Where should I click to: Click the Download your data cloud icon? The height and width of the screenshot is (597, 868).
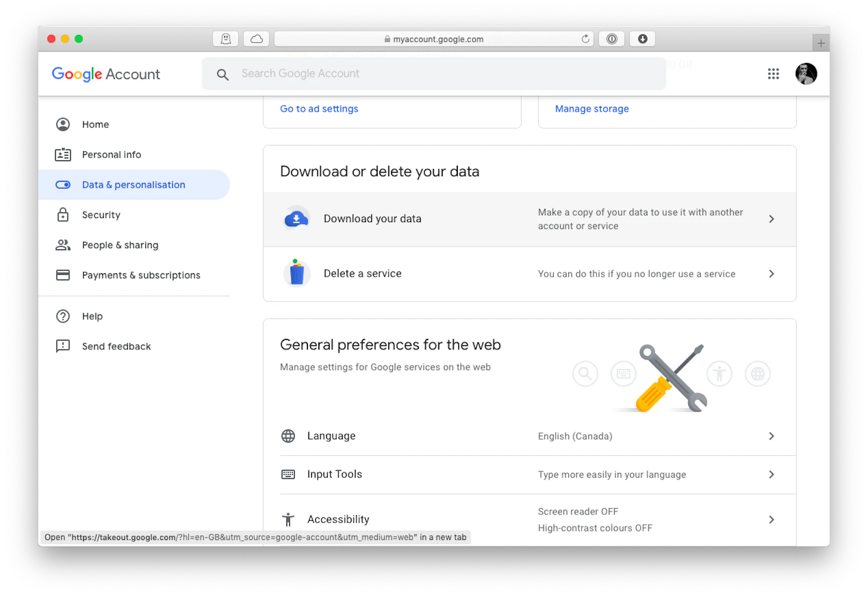click(x=296, y=219)
